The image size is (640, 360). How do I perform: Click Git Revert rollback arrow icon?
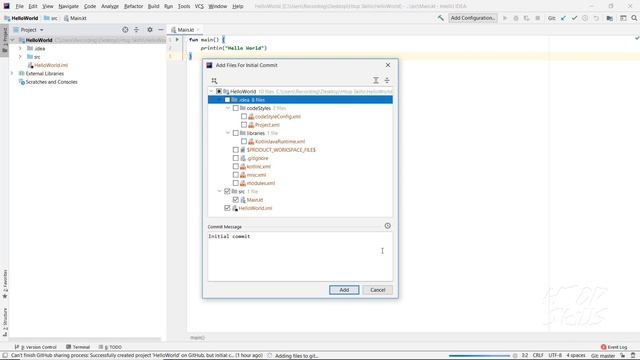pos(596,18)
